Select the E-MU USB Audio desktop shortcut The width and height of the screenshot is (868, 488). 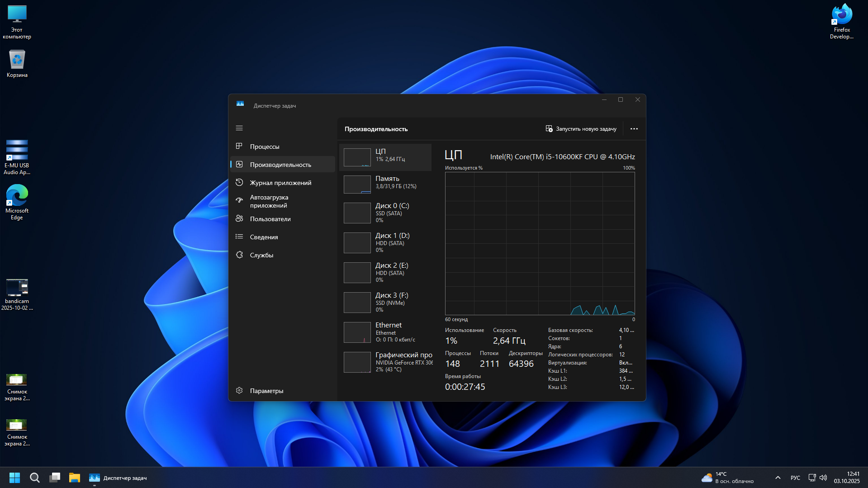17,157
